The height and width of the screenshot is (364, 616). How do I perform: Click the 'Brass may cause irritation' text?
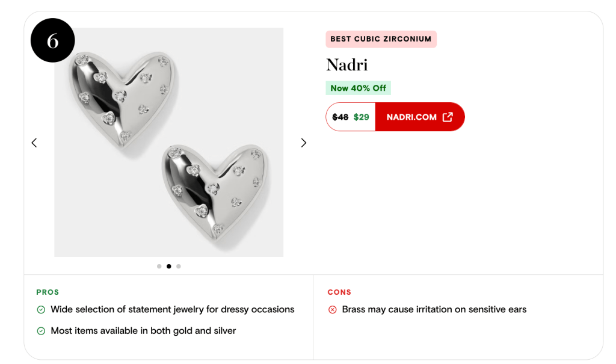(434, 310)
